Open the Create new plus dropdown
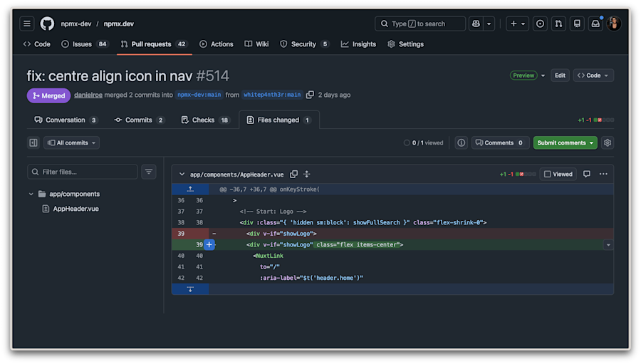 [x=517, y=24]
